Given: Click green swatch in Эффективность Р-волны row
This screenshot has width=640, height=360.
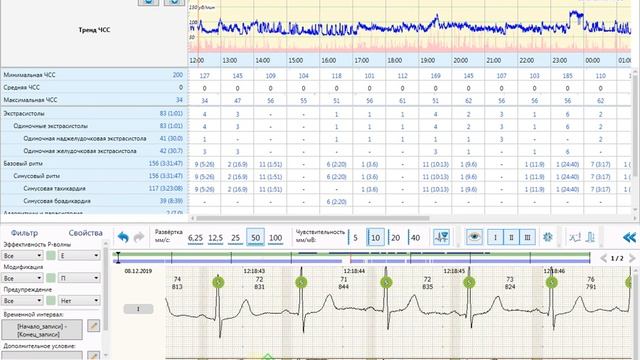Looking at the screenshot, I should (x=51, y=256).
